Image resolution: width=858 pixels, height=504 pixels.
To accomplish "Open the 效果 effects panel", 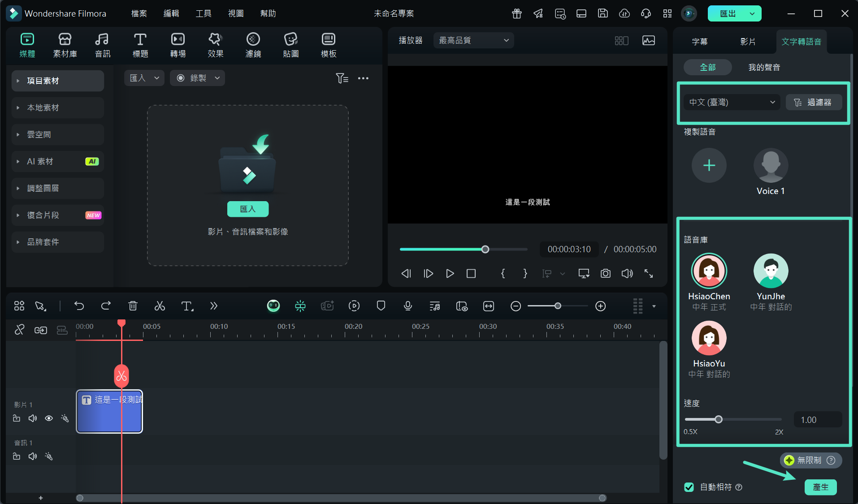I will [x=216, y=45].
